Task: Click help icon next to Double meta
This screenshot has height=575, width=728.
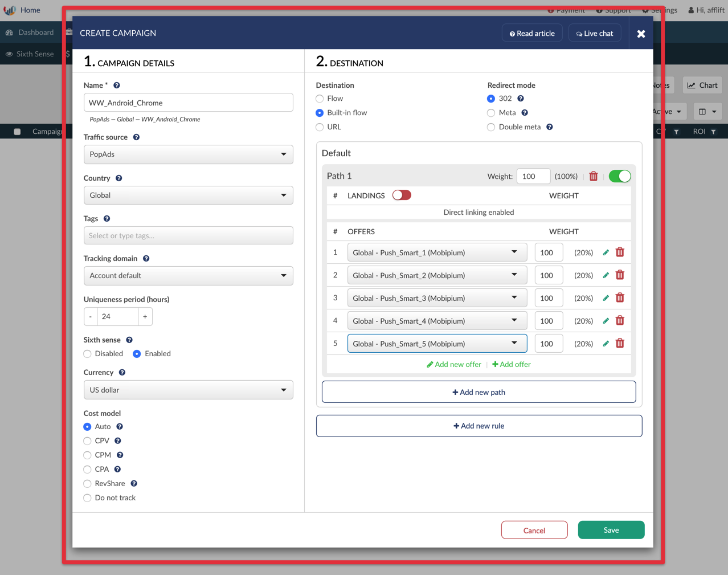Action: 550,127
